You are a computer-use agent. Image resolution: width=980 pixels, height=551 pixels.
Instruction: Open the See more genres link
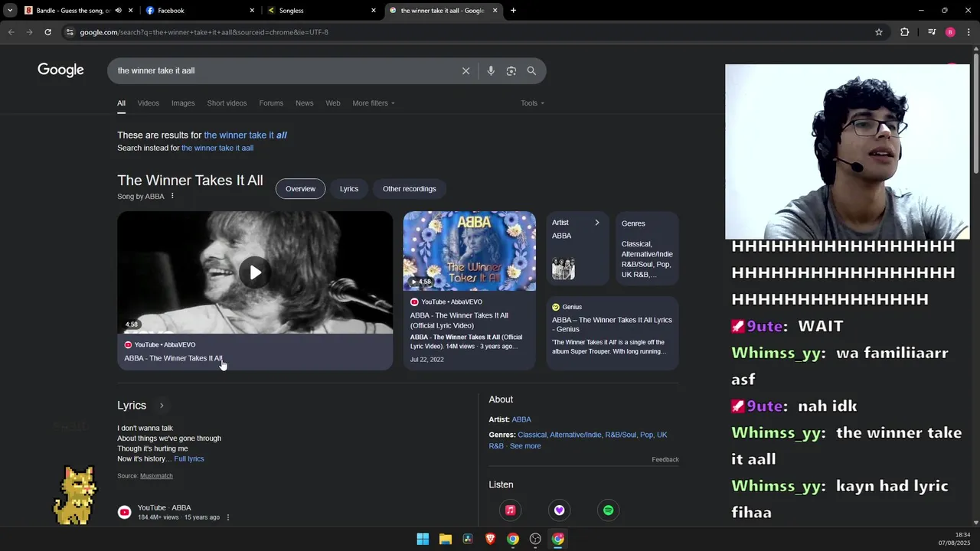(x=525, y=446)
